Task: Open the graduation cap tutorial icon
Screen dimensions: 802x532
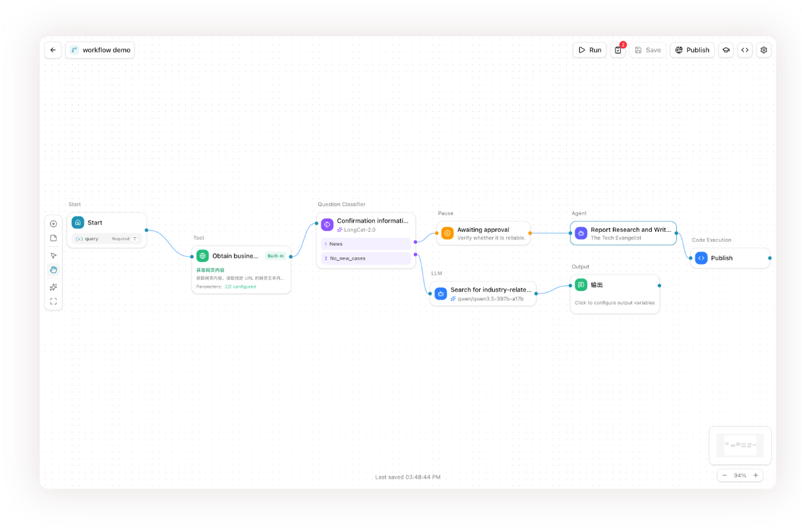Action: pyautogui.click(x=726, y=50)
